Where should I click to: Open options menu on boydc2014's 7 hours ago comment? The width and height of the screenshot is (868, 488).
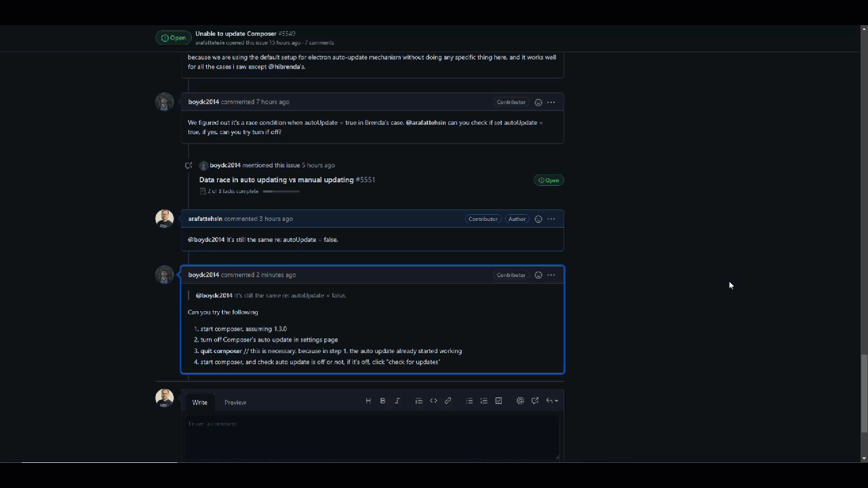click(551, 102)
